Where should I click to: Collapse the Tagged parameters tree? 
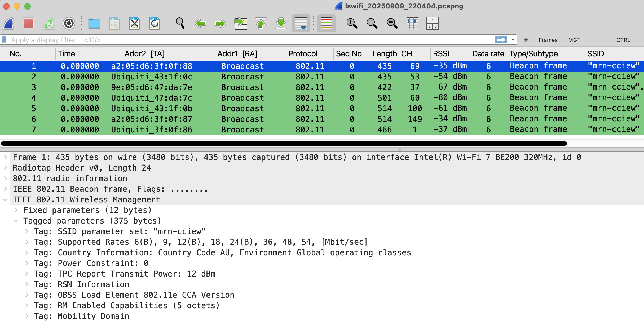point(16,221)
